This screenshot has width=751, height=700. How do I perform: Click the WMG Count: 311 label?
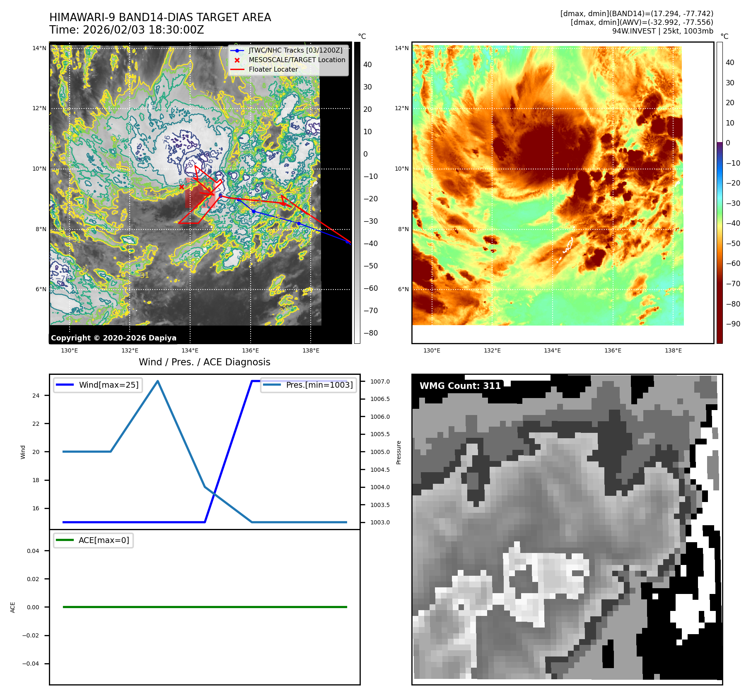(460, 386)
